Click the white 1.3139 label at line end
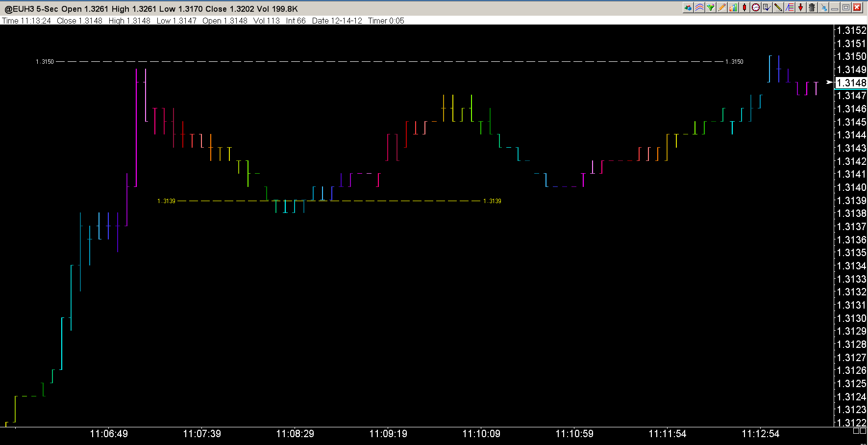868x445 pixels. [492, 201]
